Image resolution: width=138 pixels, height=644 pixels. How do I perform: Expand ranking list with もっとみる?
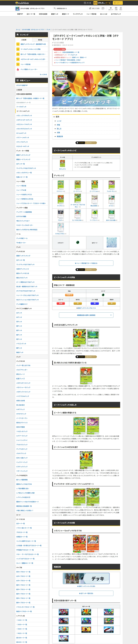point(43,74)
